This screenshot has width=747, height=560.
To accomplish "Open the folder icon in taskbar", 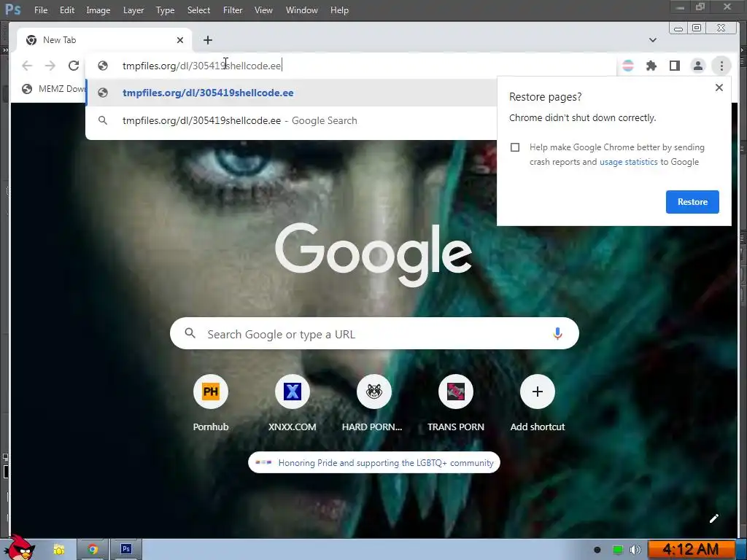I will [59, 550].
